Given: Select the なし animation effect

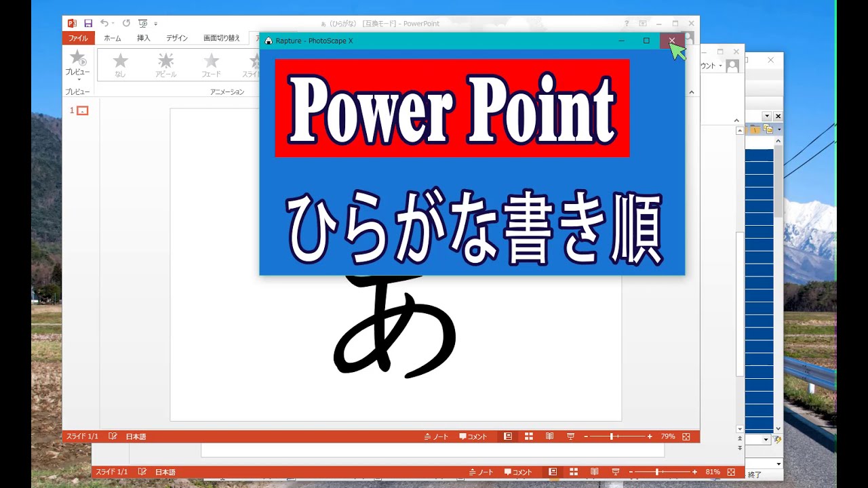Looking at the screenshot, I should click(x=120, y=65).
